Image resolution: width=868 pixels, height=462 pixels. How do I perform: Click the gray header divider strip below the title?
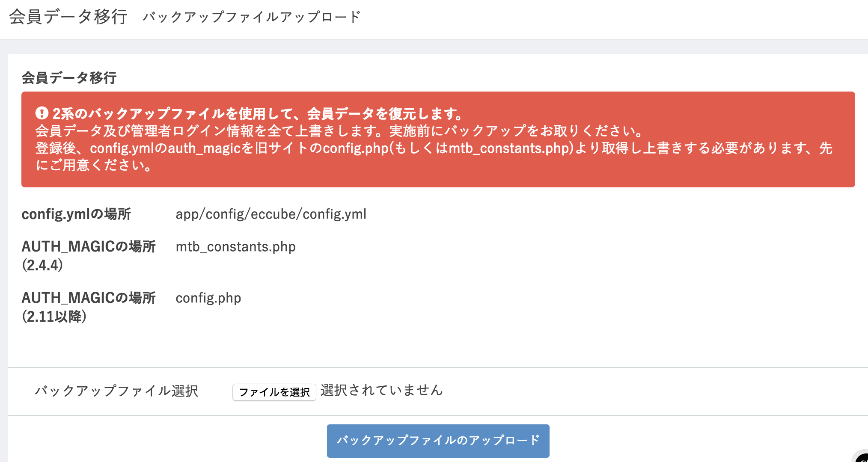click(434, 47)
